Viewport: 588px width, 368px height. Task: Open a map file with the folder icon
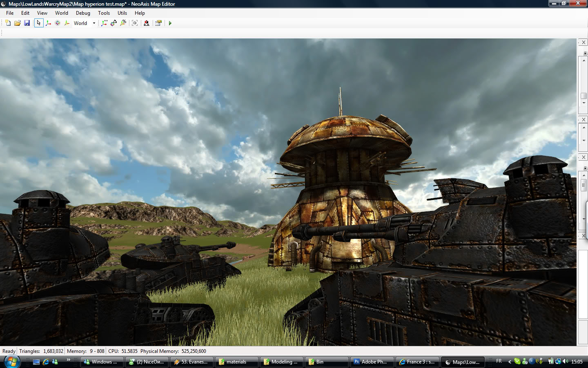(x=18, y=23)
